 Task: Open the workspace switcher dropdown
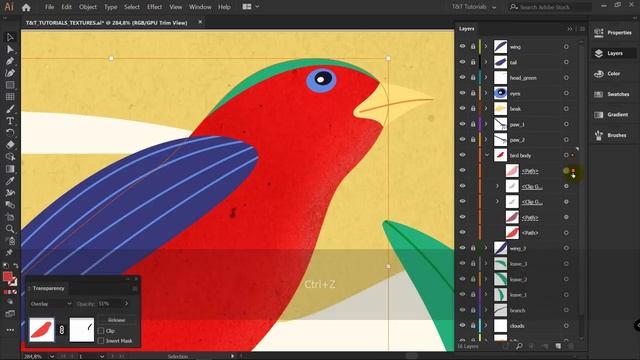pyautogui.click(x=474, y=7)
